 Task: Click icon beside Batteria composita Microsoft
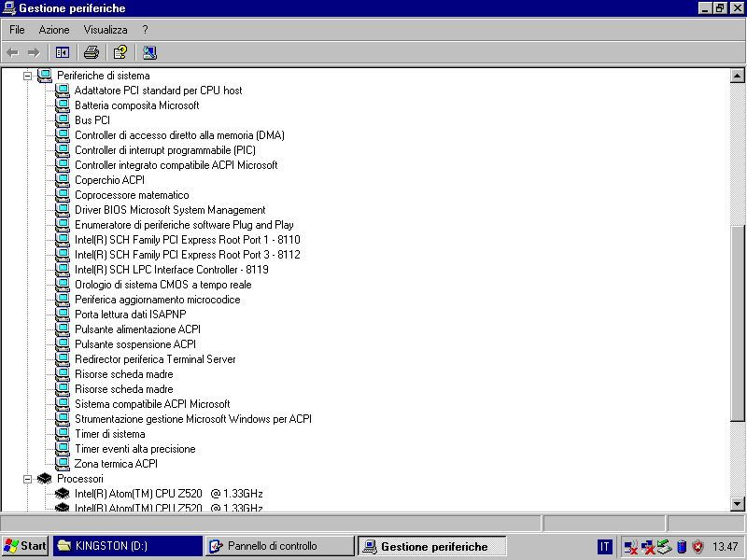tap(62, 105)
